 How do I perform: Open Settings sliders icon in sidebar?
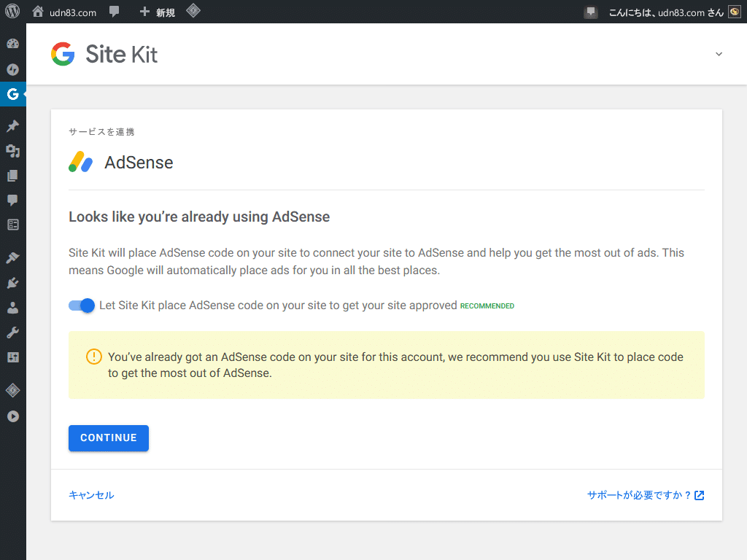(x=13, y=357)
